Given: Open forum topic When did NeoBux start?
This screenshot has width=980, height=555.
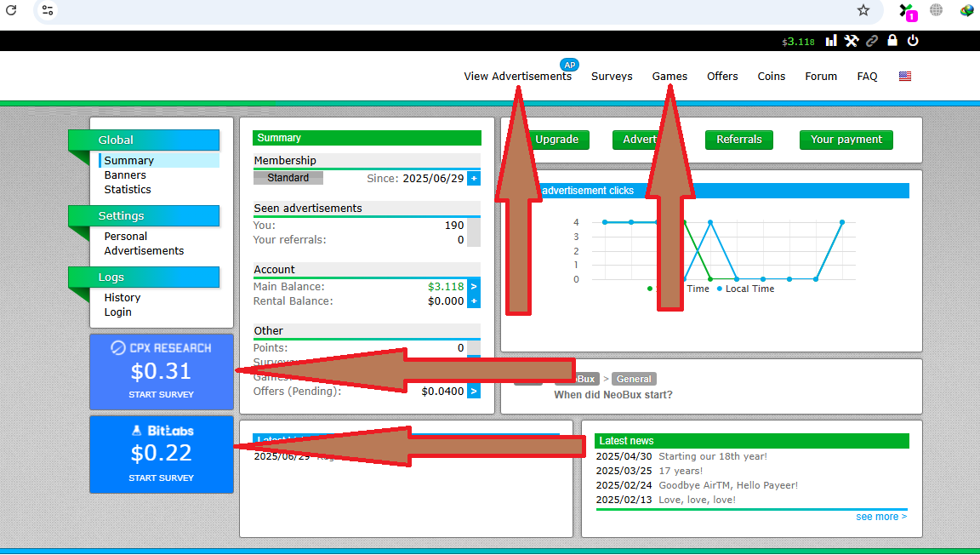Looking at the screenshot, I should click(613, 395).
